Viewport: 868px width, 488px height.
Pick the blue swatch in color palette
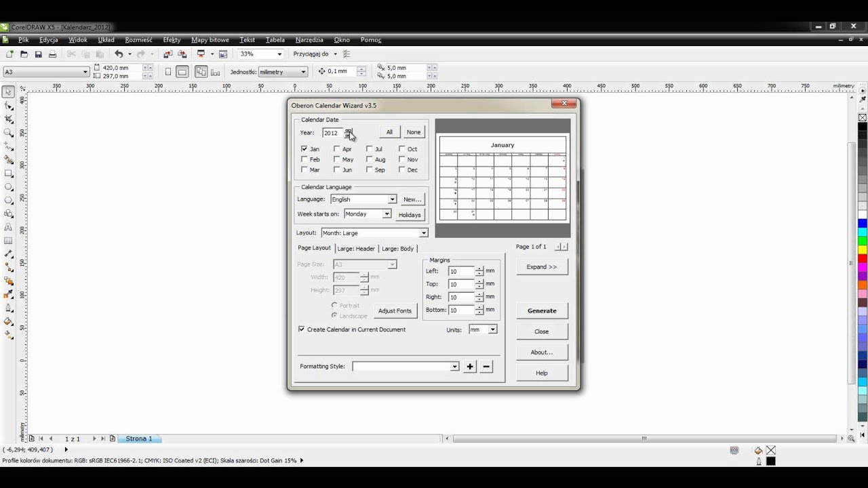(862, 224)
